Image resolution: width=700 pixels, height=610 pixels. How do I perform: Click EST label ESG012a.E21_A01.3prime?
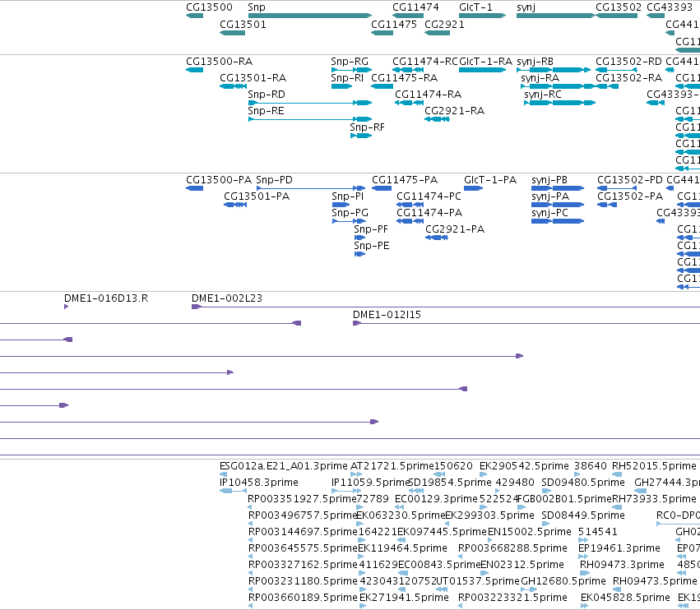[284, 466]
